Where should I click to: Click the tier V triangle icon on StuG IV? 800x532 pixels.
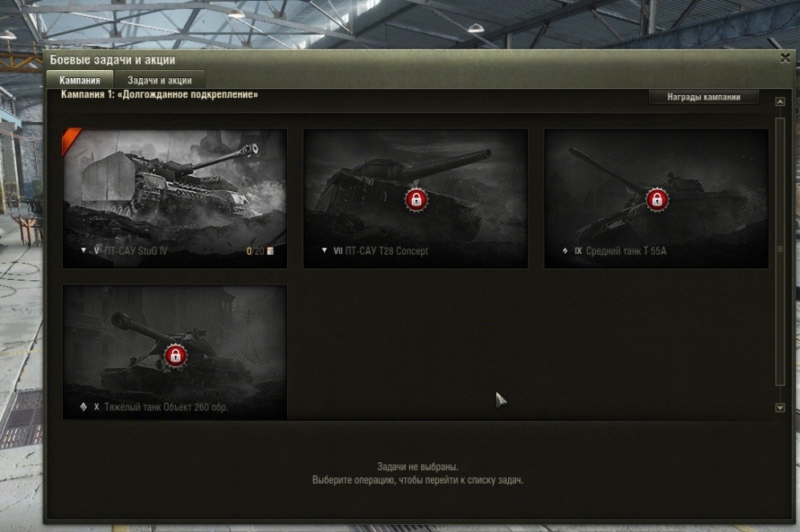coord(83,251)
